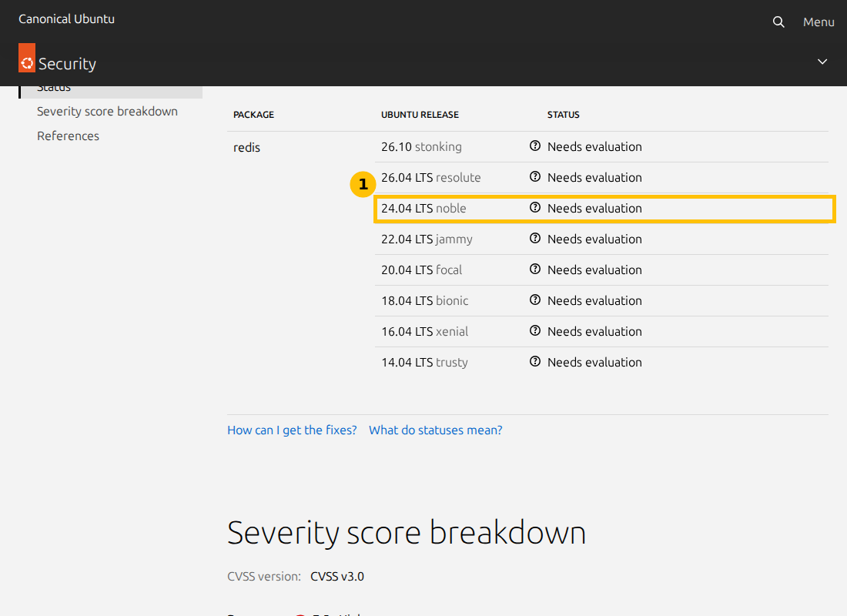Click 'Needs evaluation' status for trusty

tap(594, 363)
